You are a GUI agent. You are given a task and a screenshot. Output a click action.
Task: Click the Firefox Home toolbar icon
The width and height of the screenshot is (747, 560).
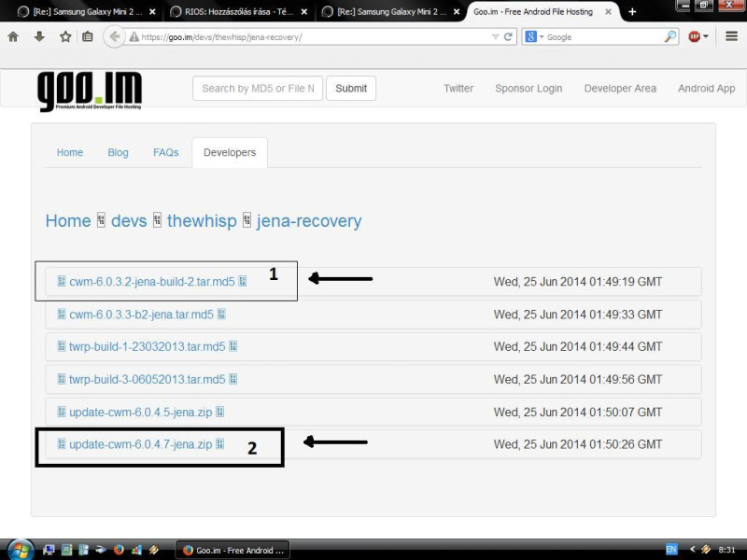tap(13, 36)
